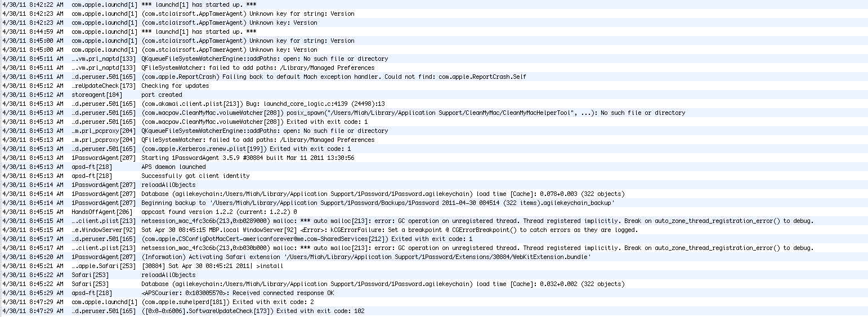Select the 8:45:00 'Unknown key for string: Version' row
Screen dimensions: 868x317
coord(434,41)
